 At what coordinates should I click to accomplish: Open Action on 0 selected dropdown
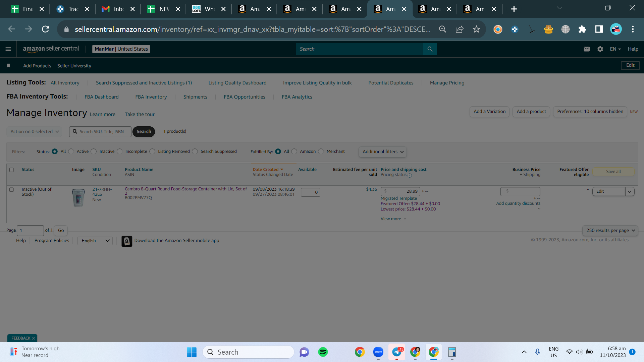35,132
